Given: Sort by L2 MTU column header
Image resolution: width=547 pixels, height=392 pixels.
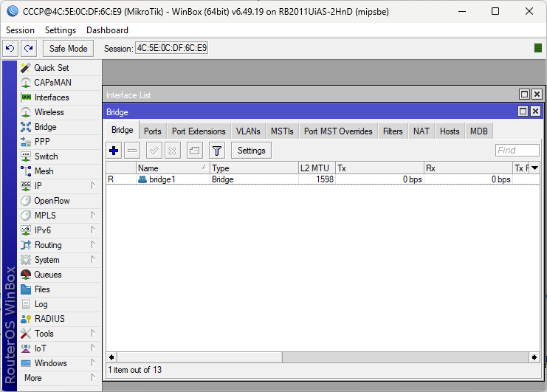Looking at the screenshot, I should point(317,168).
